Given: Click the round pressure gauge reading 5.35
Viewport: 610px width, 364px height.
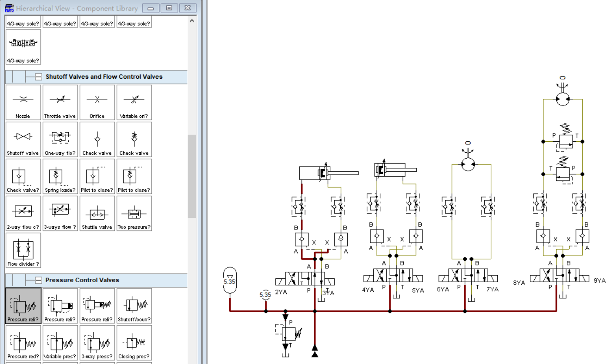Looking at the screenshot, I should [x=265, y=294].
